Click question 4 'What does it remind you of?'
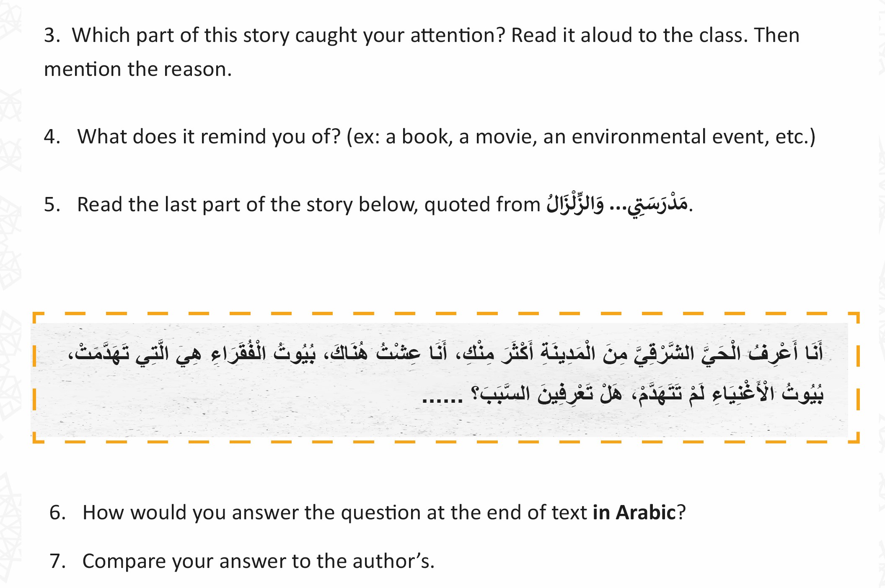This screenshot has width=885, height=588. (430, 137)
